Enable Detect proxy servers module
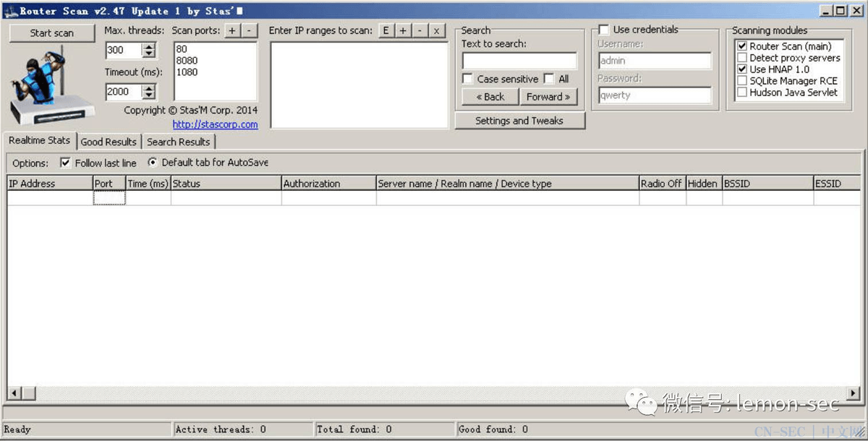Screen dimensions: 868x441 [x=741, y=58]
